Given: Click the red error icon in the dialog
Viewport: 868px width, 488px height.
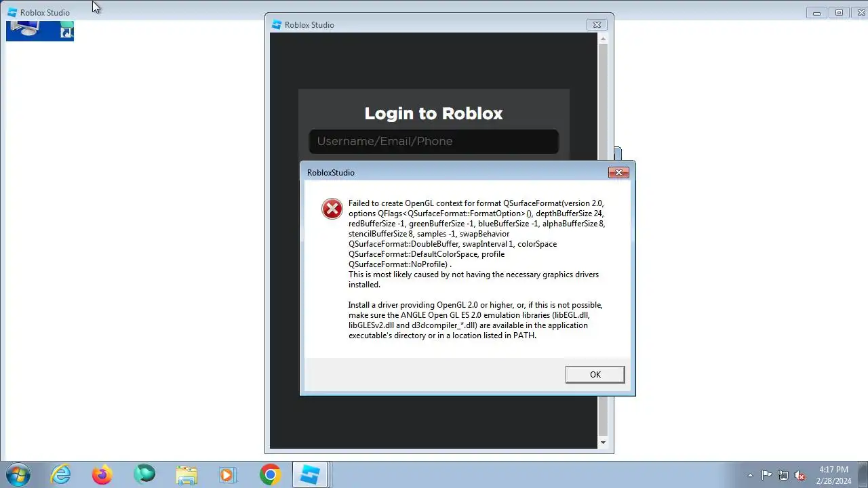Looking at the screenshot, I should tap(332, 209).
